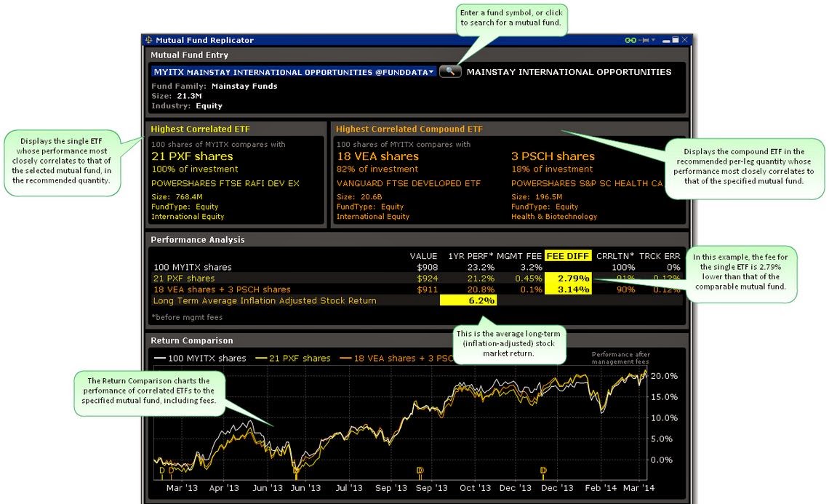The image size is (829, 504).
Task: Click the $911 value cell
Action: [427, 289]
